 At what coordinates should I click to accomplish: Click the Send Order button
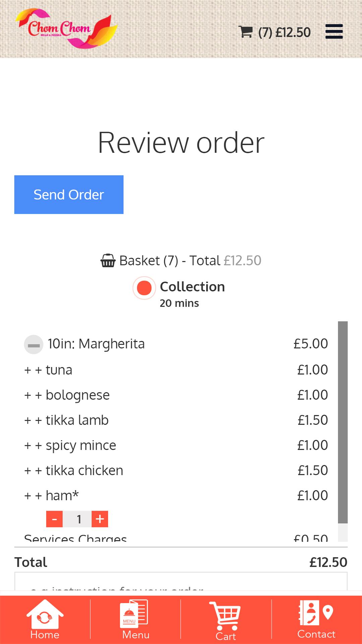[69, 195]
